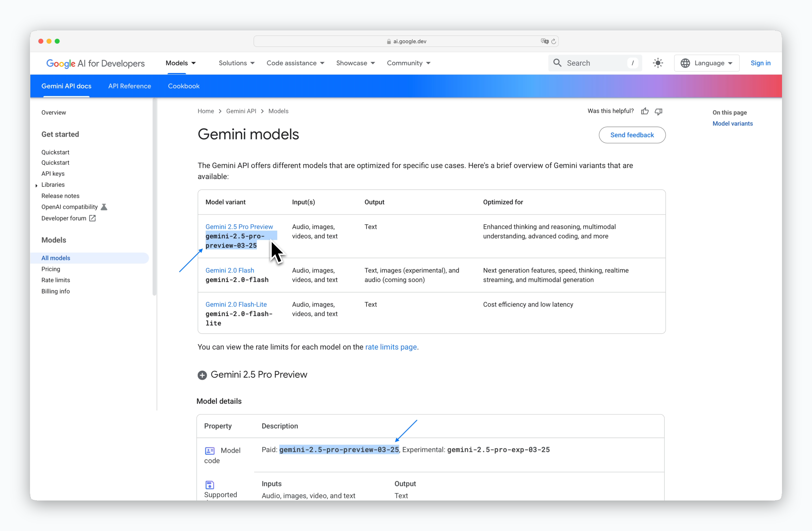Open the Solutions dropdown menu
This screenshot has height=531, width=812.
(x=237, y=63)
